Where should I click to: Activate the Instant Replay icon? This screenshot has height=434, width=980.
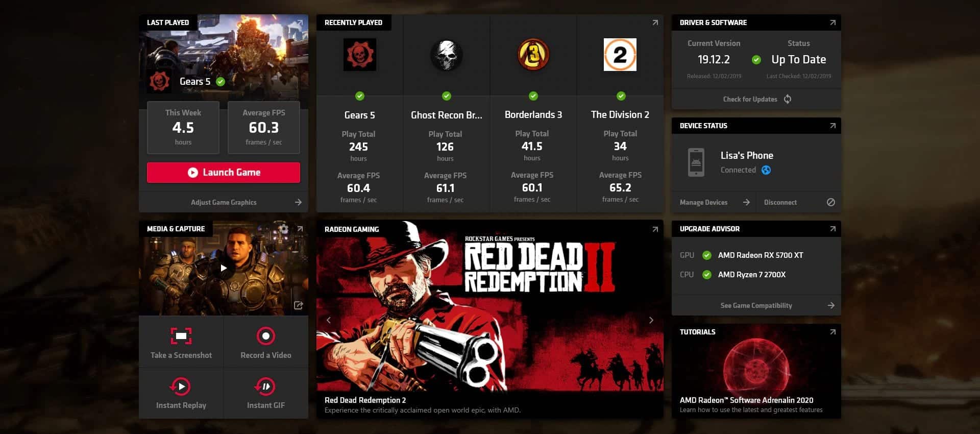click(x=181, y=387)
